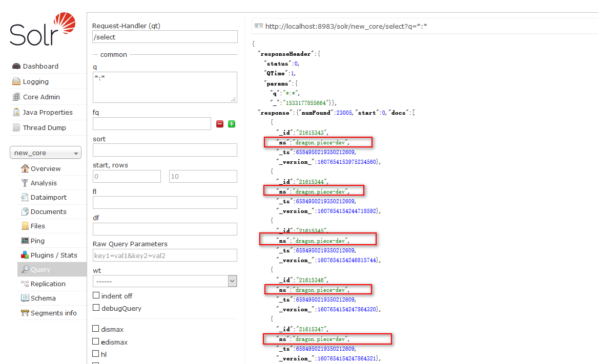This screenshot has width=598, height=364.
Task: Open the Logging page icon
Action: (16, 82)
